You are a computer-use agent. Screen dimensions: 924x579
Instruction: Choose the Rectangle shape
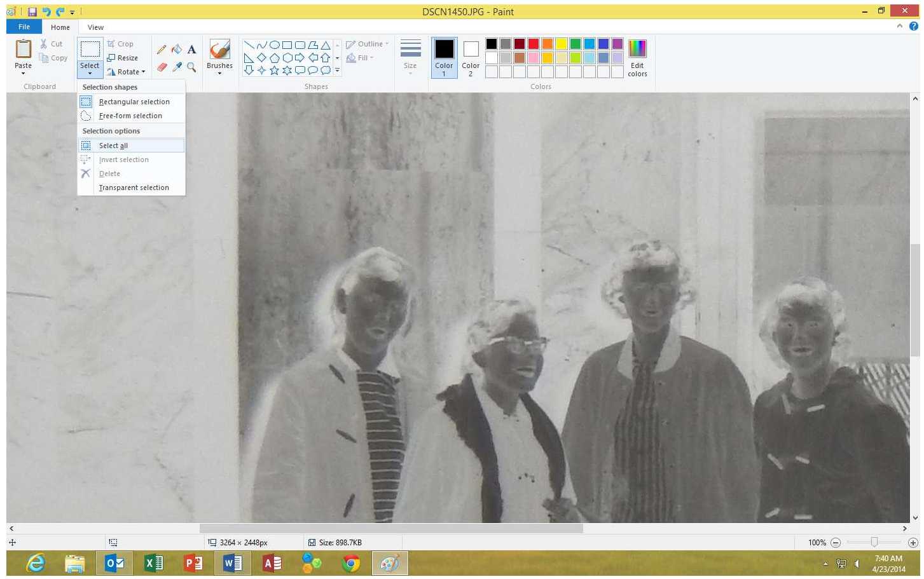(x=287, y=45)
